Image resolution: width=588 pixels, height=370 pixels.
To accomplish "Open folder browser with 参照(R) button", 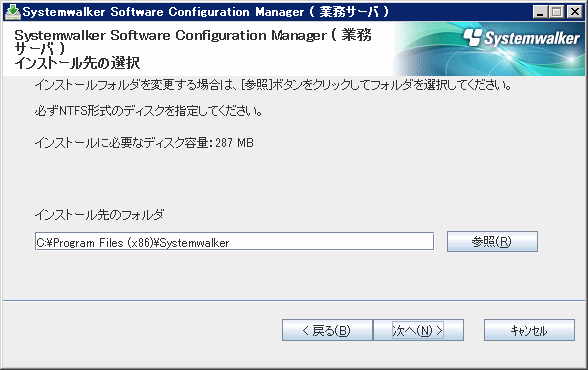I will pos(492,242).
